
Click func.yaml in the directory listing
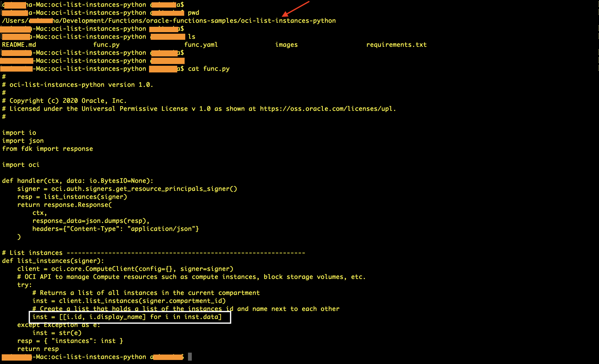pyautogui.click(x=201, y=45)
